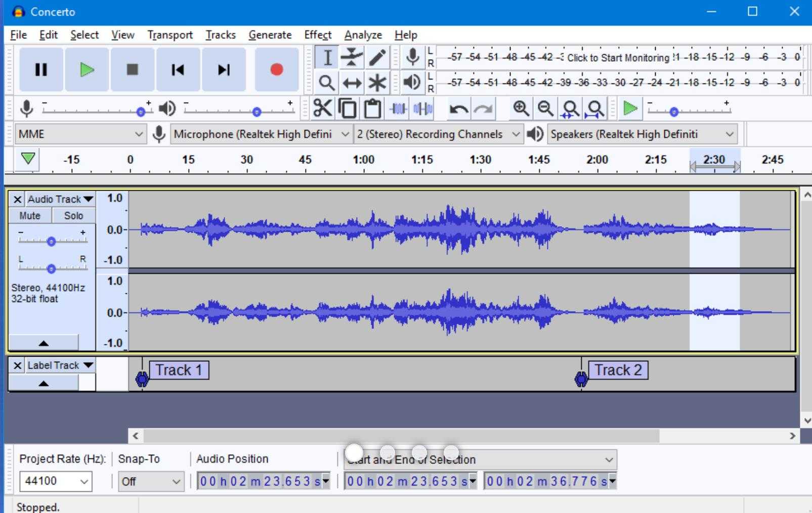Zoom in with the plus magnifier

tap(521, 108)
